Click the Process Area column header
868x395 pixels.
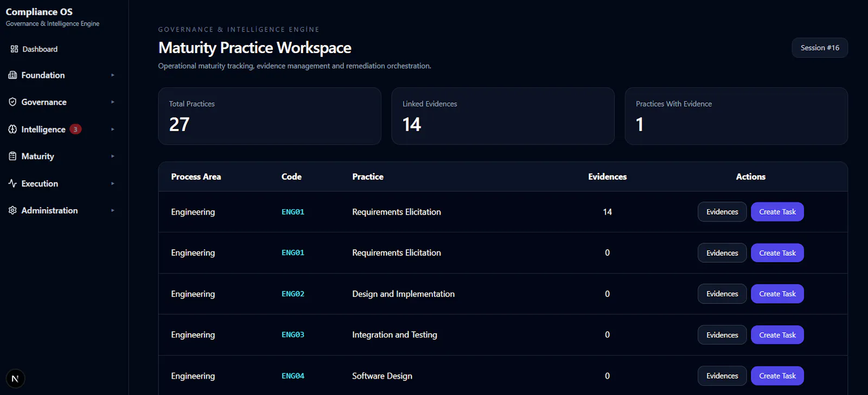[196, 177]
